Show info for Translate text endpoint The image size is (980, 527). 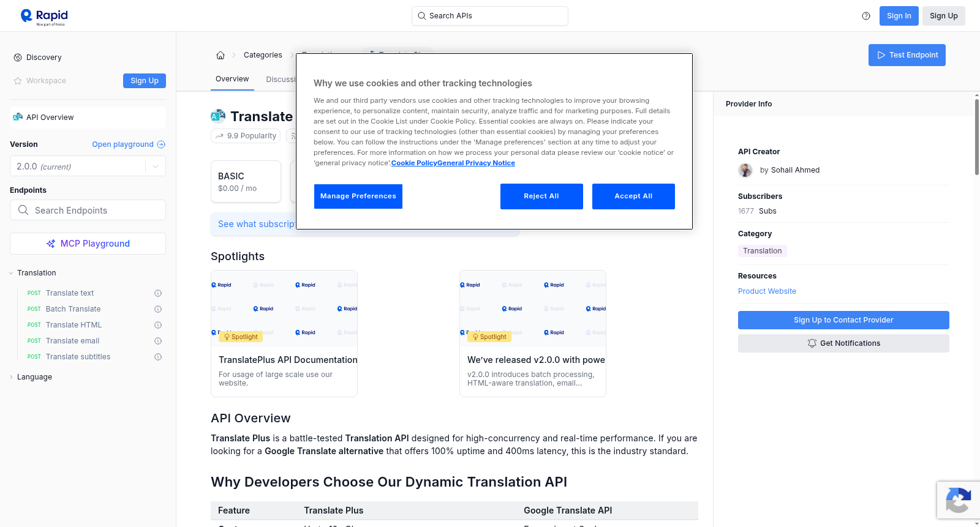pyautogui.click(x=158, y=293)
